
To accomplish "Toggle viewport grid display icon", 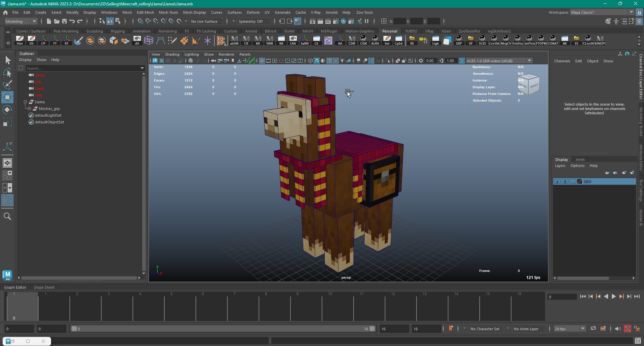I will tap(262, 61).
